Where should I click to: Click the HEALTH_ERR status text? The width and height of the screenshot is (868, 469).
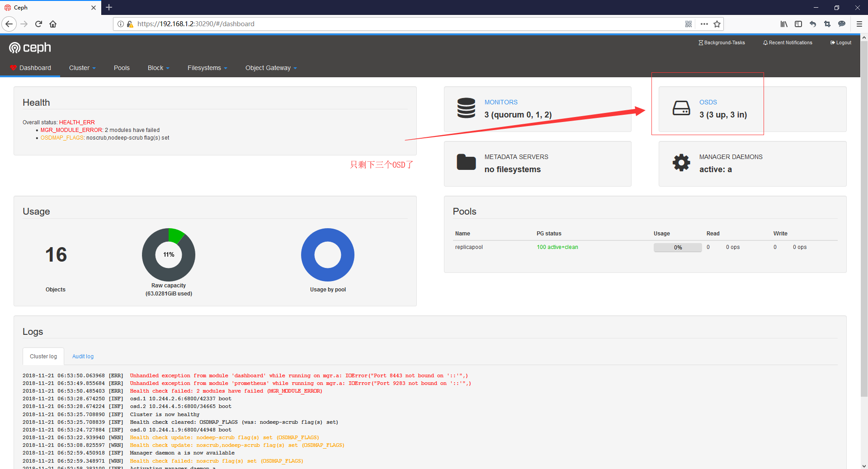(77, 122)
